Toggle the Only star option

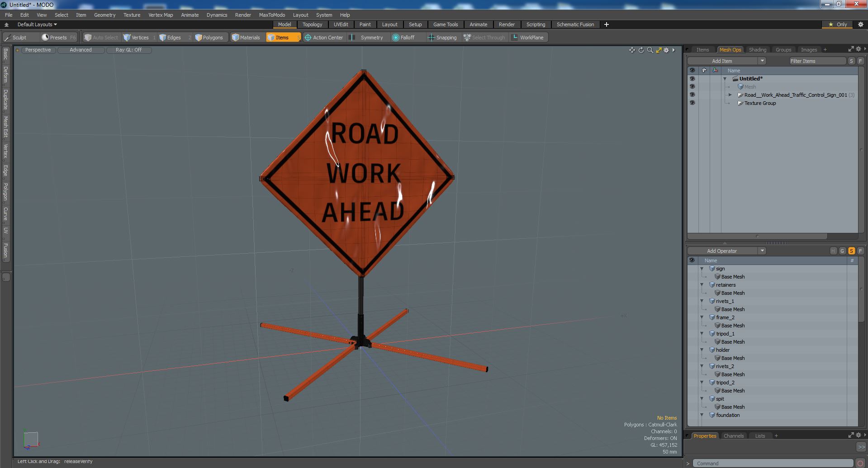[837, 24]
